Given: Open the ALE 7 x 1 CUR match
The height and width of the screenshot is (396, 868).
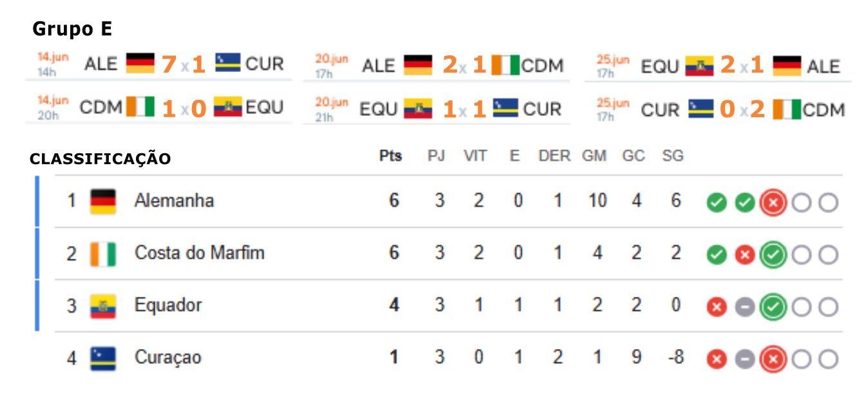Looking at the screenshot, I should [159, 64].
